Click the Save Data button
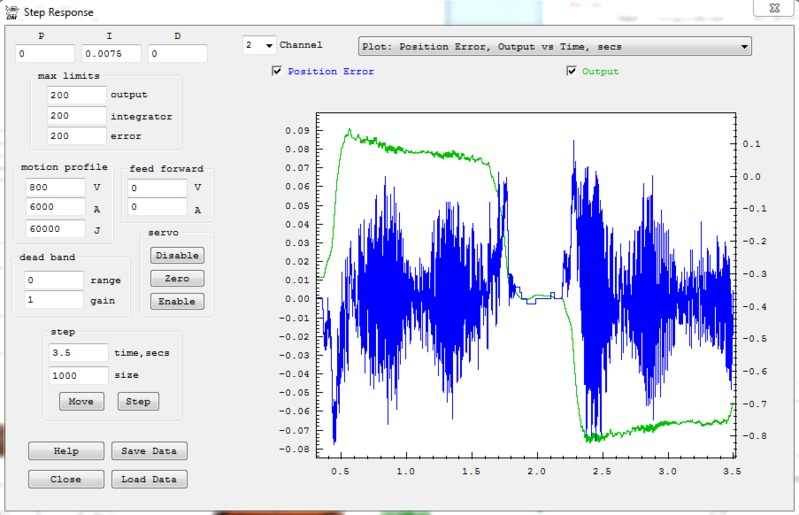799x515 pixels. 148,451
